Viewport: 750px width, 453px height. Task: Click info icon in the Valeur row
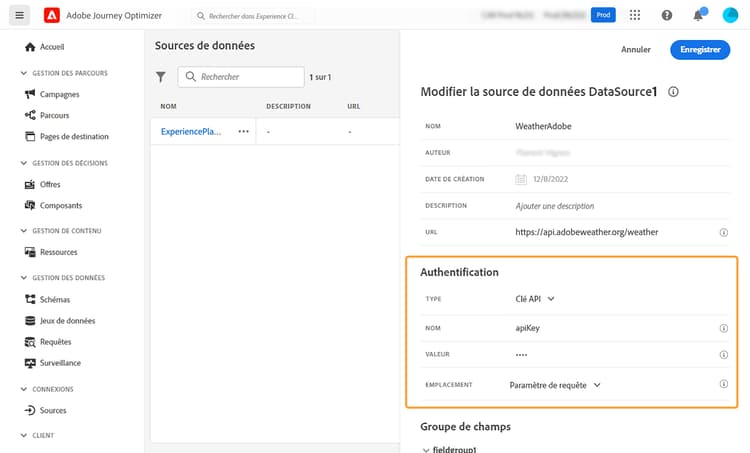(x=724, y=354)
